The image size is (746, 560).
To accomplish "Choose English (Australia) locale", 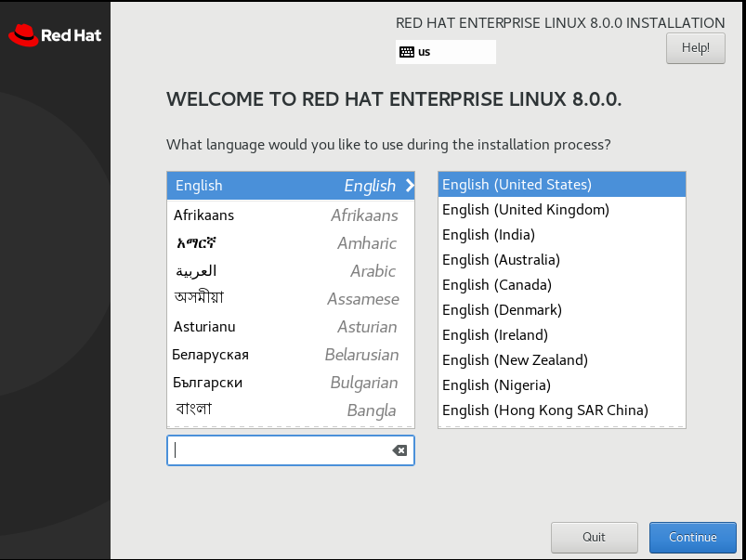I will pos(562,260).
